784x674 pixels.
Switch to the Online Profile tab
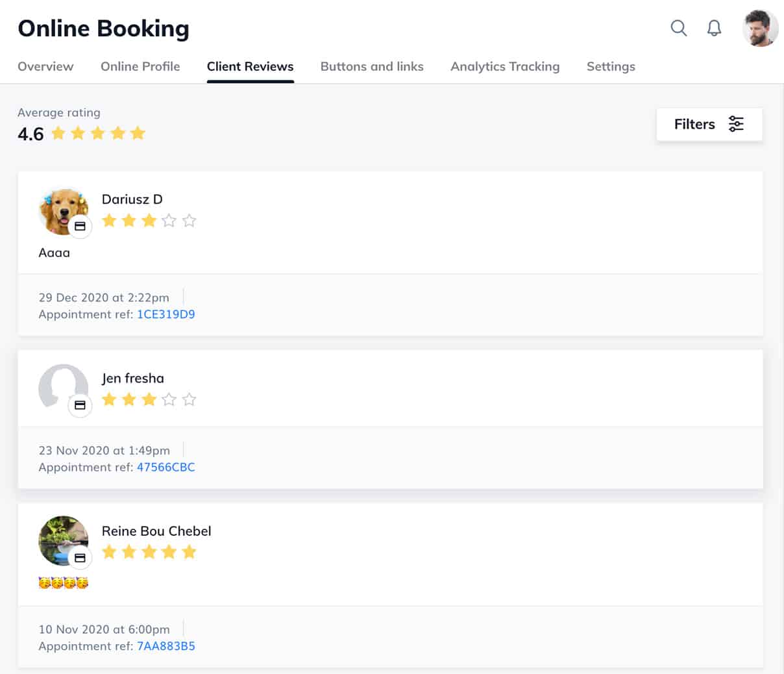click(140, 66)
